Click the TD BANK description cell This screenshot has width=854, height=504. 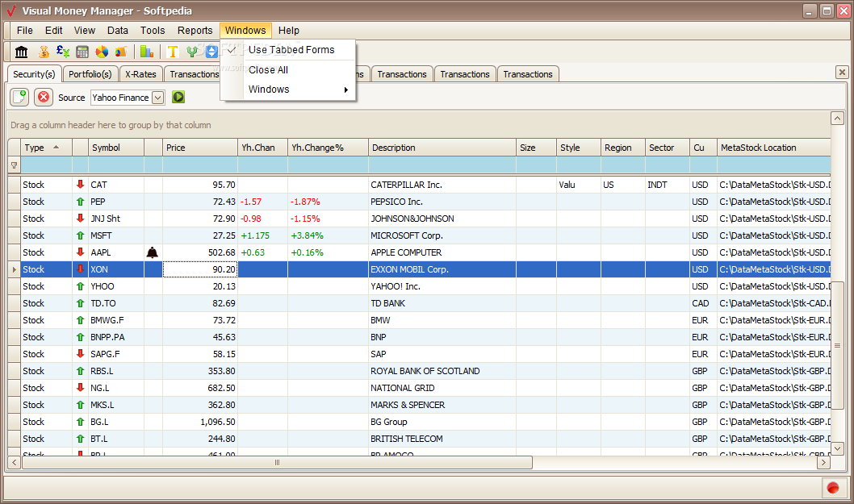click(442, 303)
